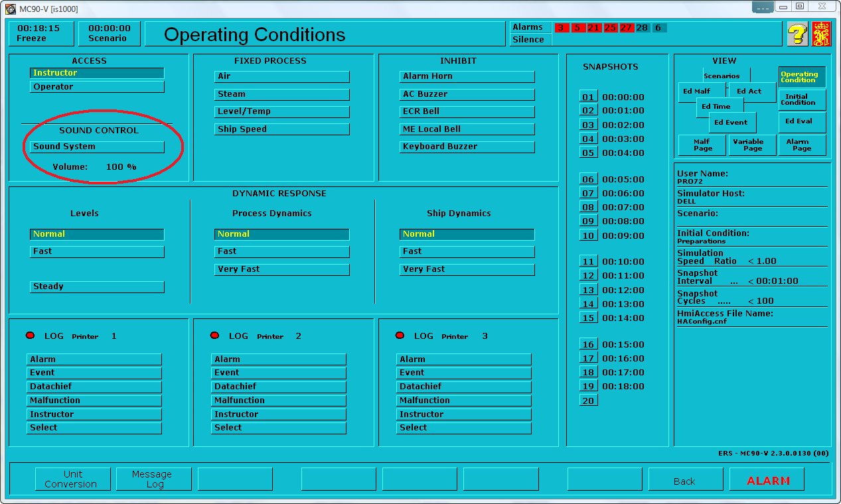Image resolution: width=841 pixels, height=504 pixels.
Task: Open the Select option for LOG Printer 1
Action: coord(94,428)
